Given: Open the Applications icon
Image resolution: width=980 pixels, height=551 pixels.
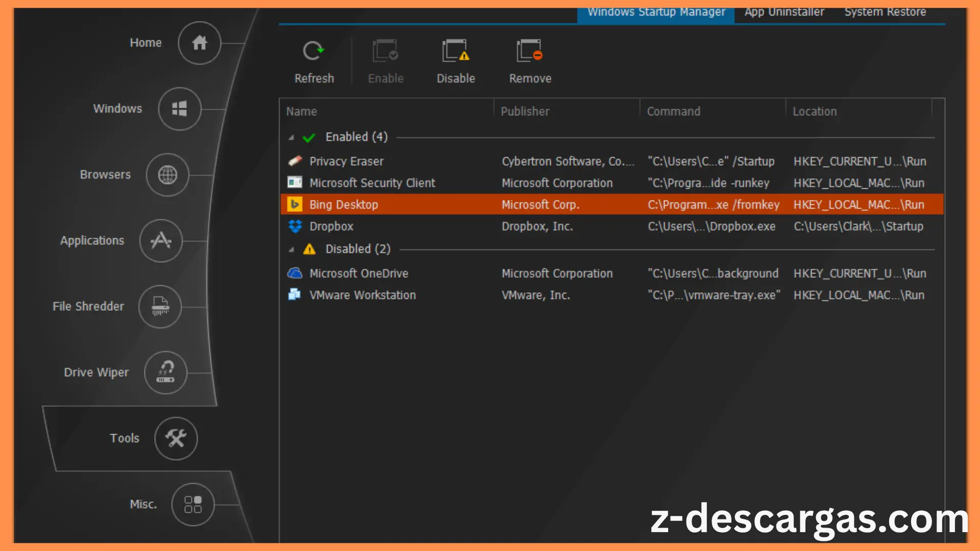Looking at the screenshot, I should 161,240.
